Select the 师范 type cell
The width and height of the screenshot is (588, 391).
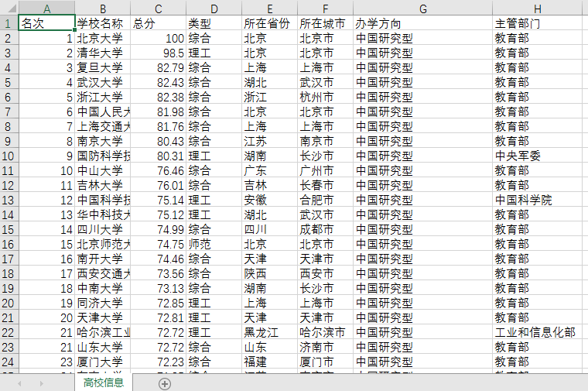pos(214,244)
